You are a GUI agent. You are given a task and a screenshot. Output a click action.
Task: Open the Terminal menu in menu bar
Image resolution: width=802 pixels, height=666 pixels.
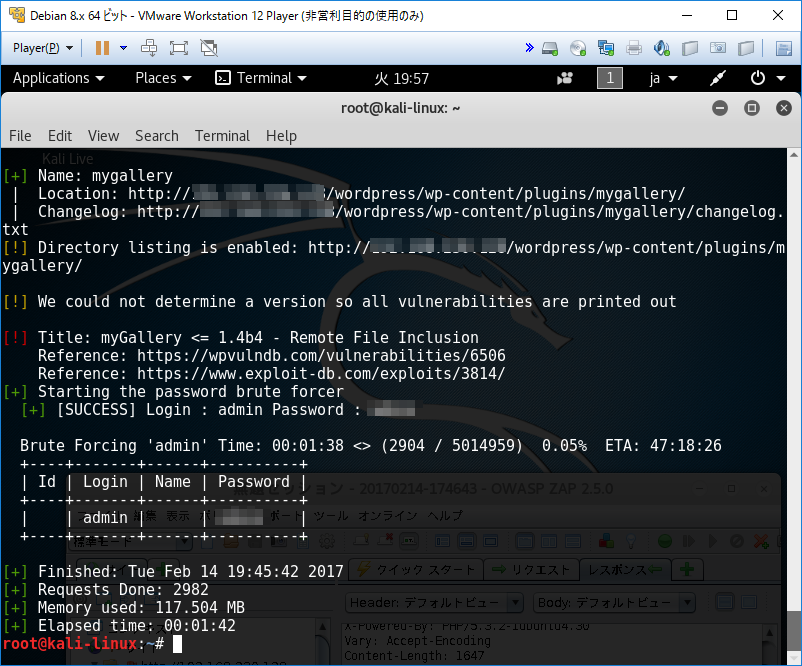point(222,136)
